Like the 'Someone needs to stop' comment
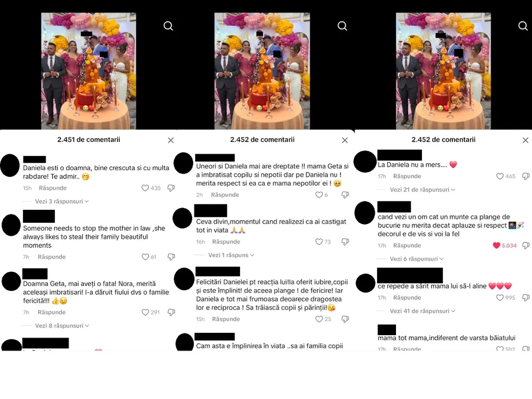This screenshot has width=532, height=399. (145, 257)
